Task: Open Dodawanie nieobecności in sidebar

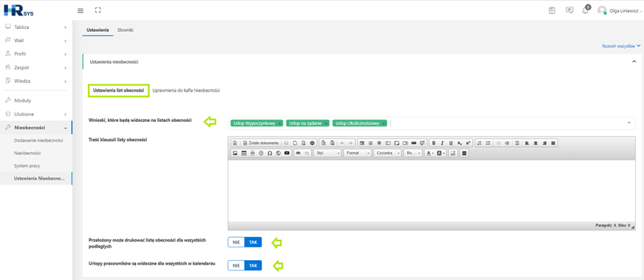Action: [x=38, y=140]
